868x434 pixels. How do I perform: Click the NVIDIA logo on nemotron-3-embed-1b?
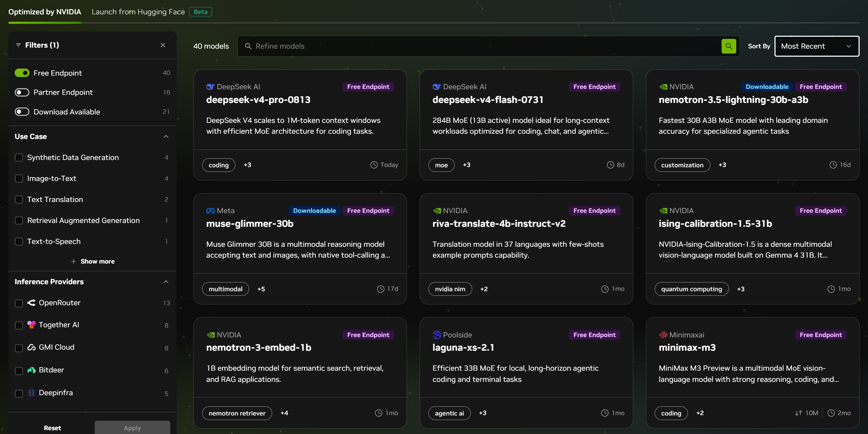211,335
